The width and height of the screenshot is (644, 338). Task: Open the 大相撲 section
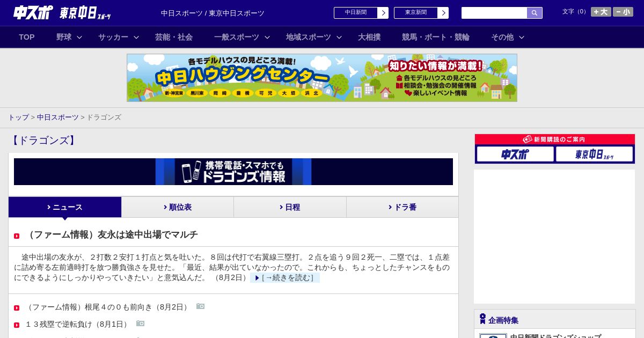coord(369,37)
